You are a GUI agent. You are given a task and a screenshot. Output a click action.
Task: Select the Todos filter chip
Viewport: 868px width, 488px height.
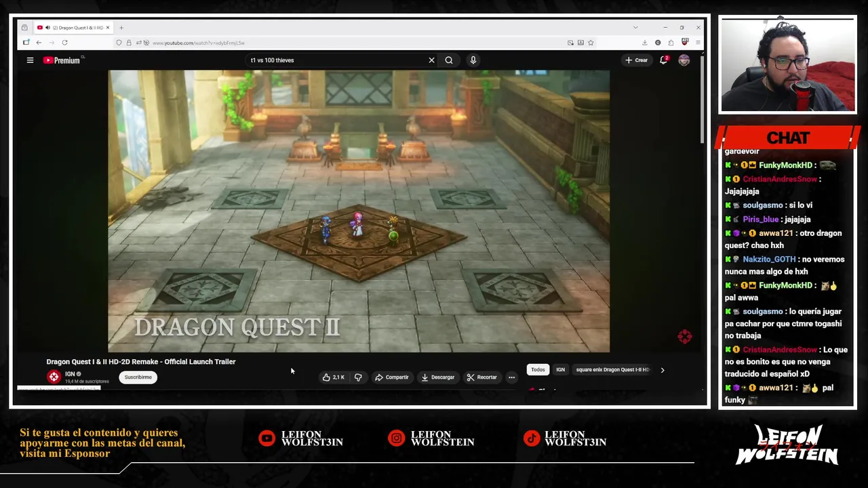[538, 370]
